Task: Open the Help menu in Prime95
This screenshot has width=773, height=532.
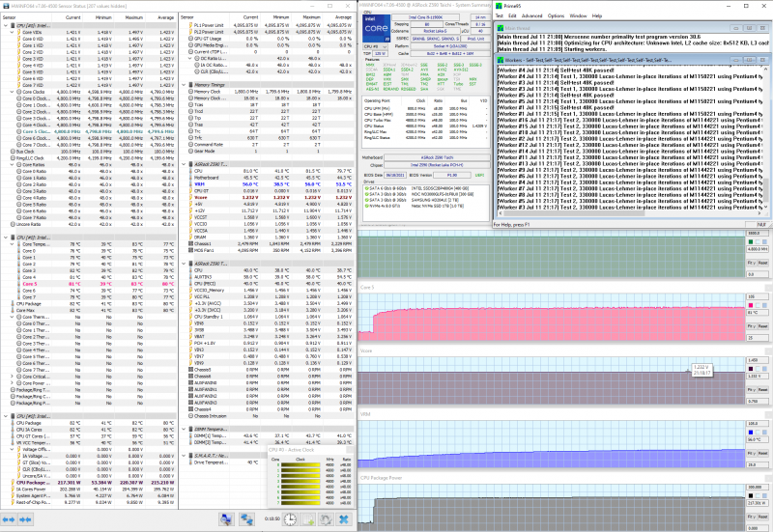Action: (597, 15)
